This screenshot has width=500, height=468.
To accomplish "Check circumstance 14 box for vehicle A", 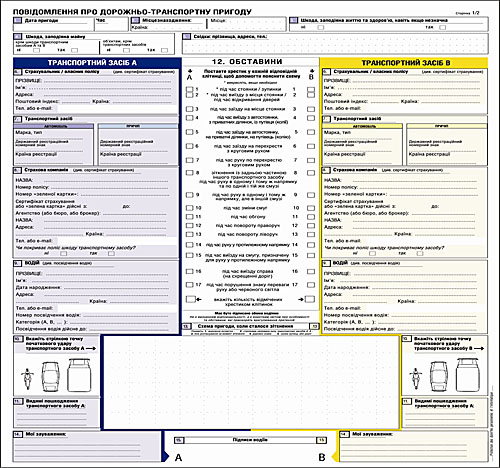I will point(189,245).
